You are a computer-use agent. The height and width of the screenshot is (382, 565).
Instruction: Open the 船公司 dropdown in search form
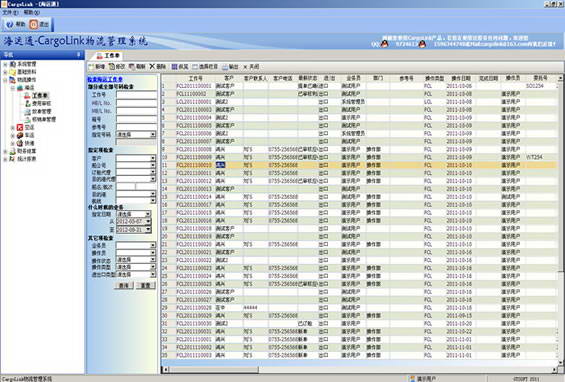[153, 165]
